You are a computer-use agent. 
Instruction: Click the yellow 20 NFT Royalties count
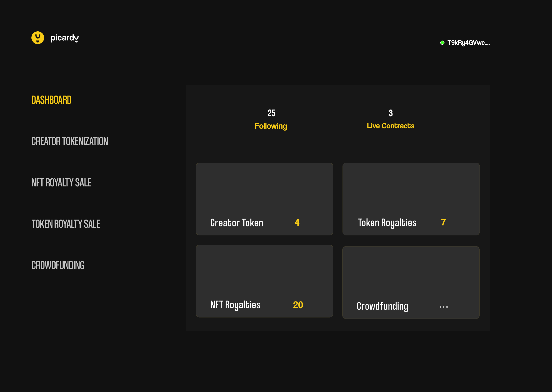pos(298,305)
